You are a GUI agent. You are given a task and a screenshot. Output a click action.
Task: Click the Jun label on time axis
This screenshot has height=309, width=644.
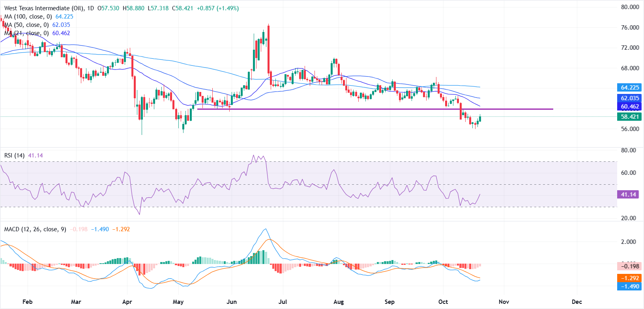[x=232, y=302]
